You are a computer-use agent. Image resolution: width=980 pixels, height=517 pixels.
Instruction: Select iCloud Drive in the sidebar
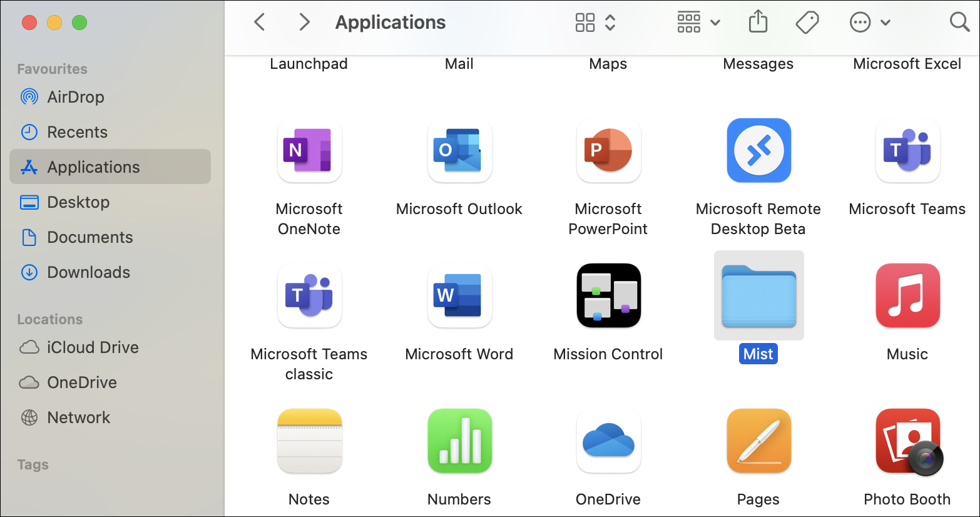click(93, 347)
